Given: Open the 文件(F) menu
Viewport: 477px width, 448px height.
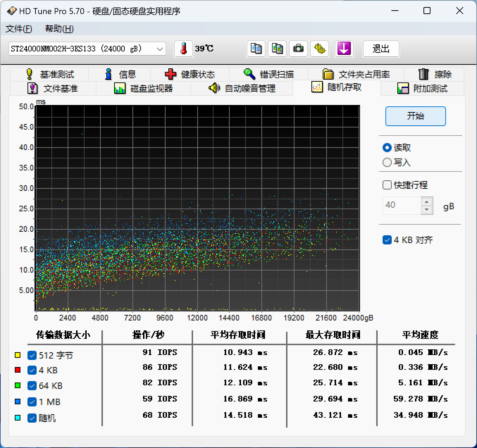Looking at the screenshot, I should coord(19,29).
